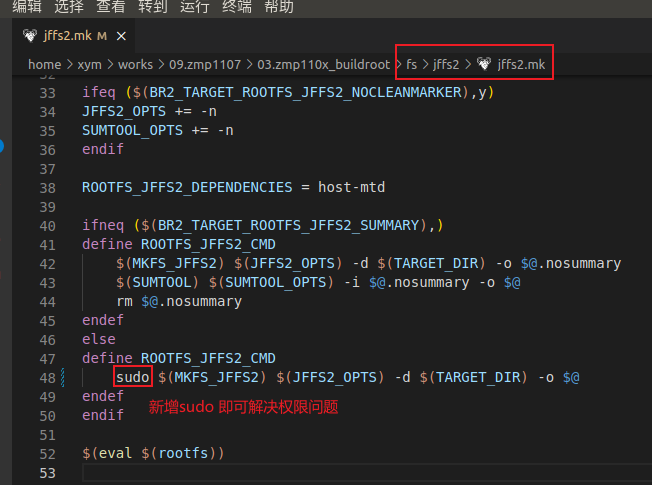Click the makefile icon on the jffs2.mk tab
This screenshot has height=485, width=652.
[x=30, y=36]
